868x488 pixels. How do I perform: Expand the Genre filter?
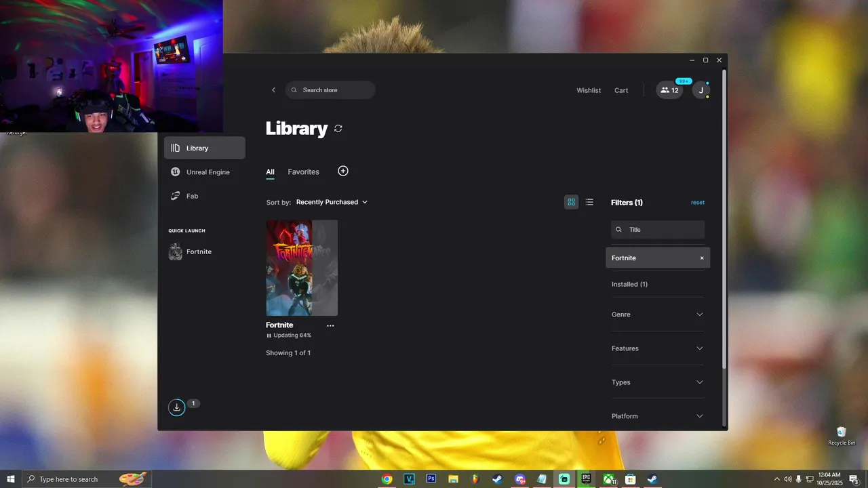click(x=658, y=314)
